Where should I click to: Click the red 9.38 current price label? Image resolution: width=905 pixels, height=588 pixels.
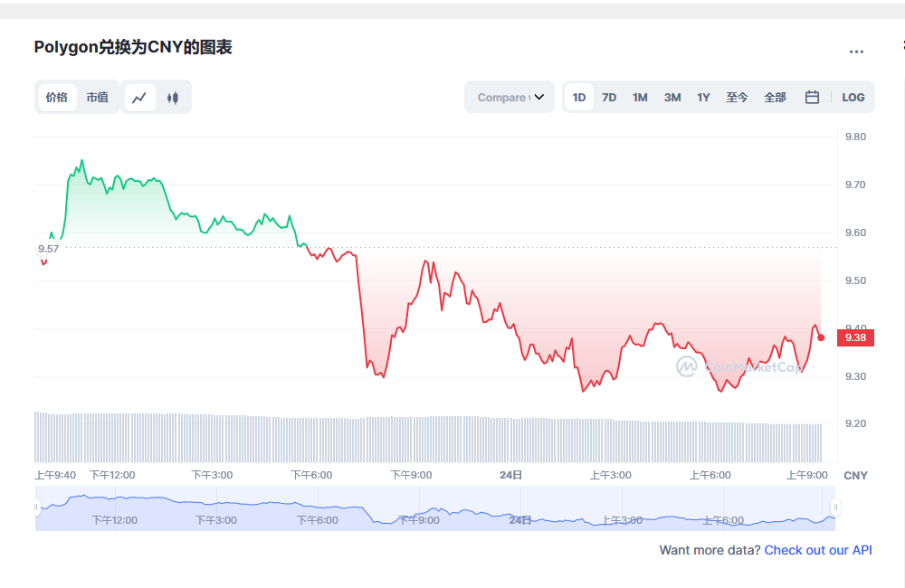(855, 337)
